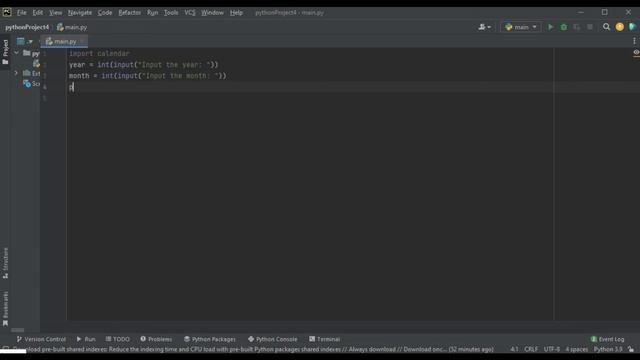Click line number 4 in the gutter
Image resolution: width=640 pixels, height=360 pixels.
[44, 87]
